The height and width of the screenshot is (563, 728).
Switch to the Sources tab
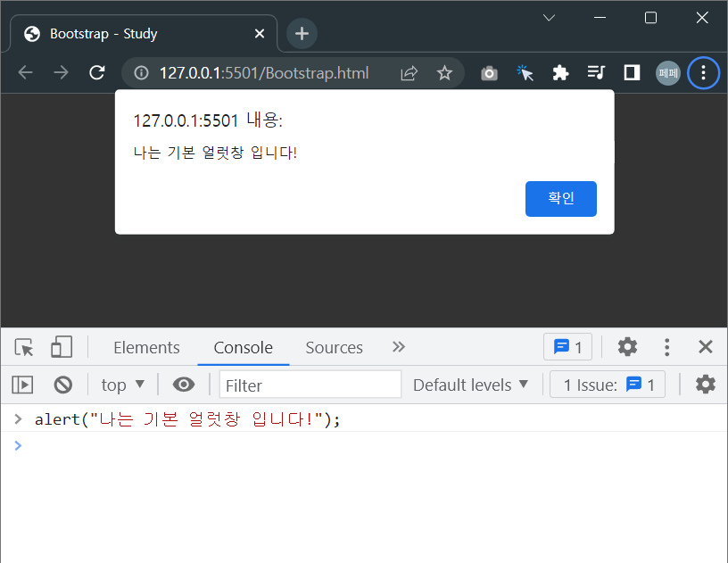point(334,347)
